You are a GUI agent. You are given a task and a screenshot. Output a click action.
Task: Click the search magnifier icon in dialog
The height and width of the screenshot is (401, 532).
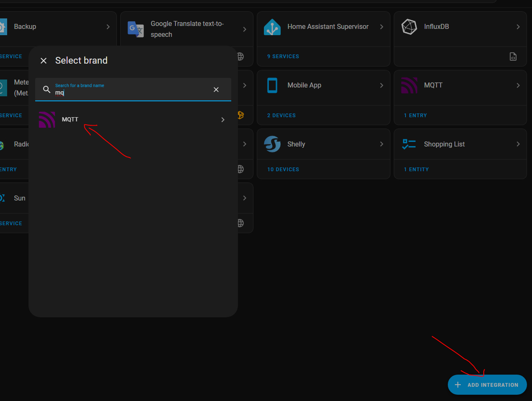[x=47, y=89]
